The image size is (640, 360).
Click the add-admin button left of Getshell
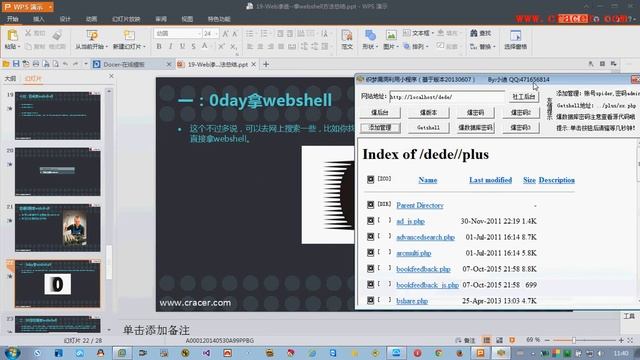[x=380, y=128]
